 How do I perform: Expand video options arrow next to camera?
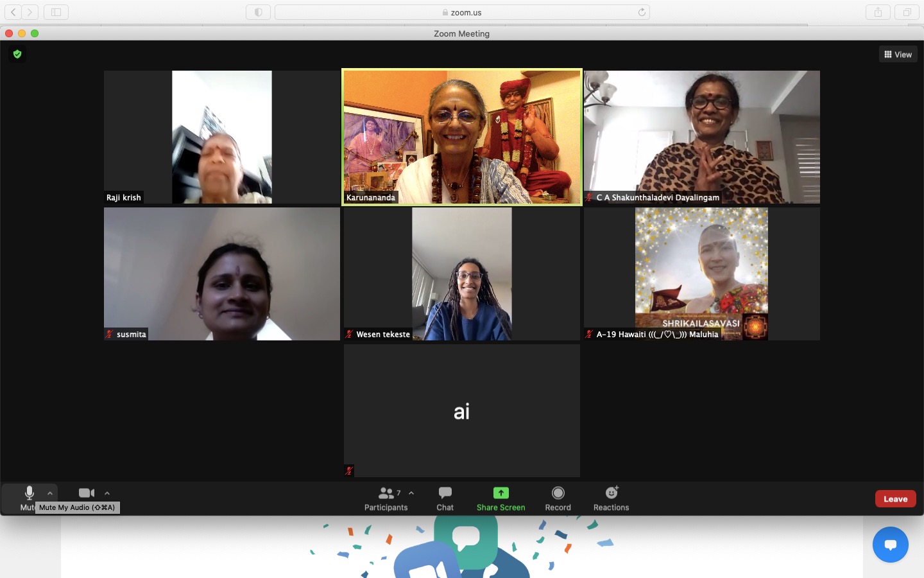tap(107, 493)
